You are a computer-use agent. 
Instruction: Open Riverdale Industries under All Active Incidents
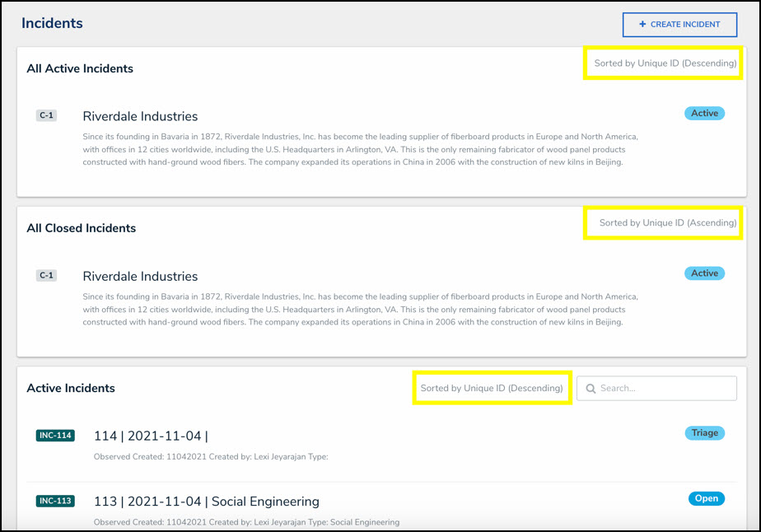coord(140,117)
